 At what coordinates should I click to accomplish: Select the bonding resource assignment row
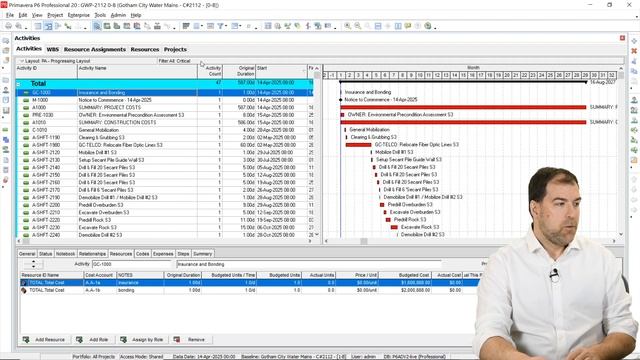pos(249,290)
